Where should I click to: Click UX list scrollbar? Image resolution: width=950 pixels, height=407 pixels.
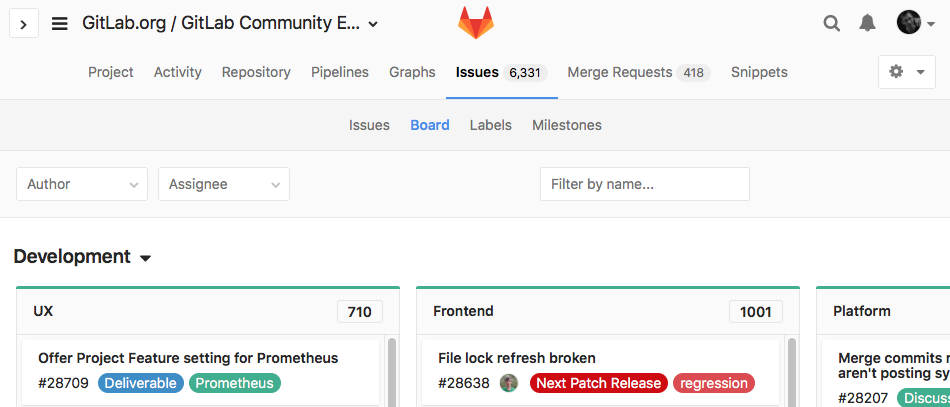pyautogui.click(x=391, y=372)
